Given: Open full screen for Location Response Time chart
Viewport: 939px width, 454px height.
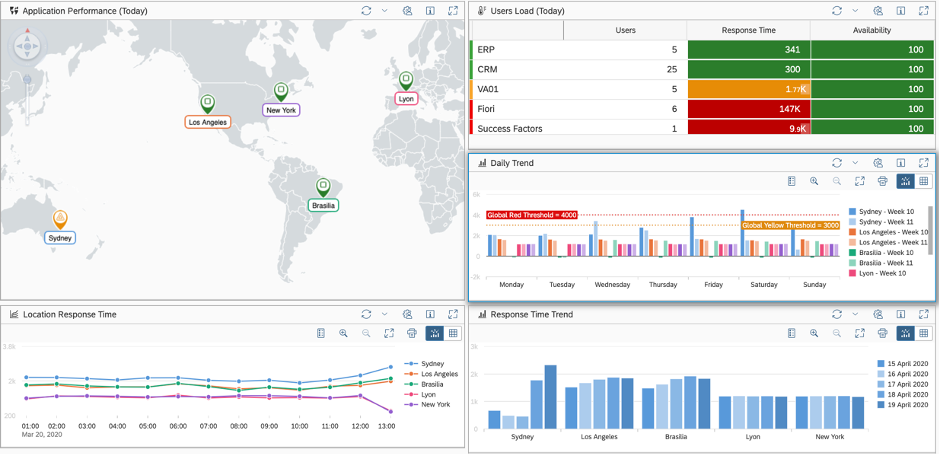Looking at the screenshot, I should click(x=388, y=333).
